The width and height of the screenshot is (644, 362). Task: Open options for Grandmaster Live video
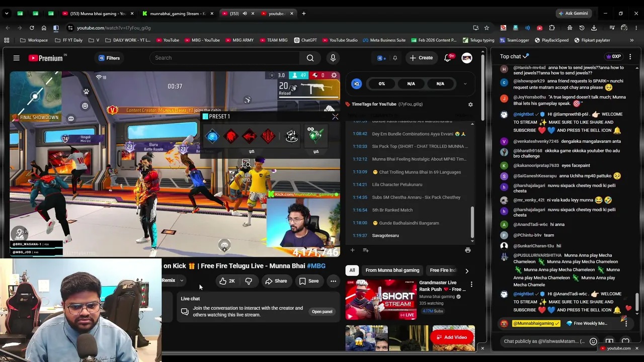point(471,285)
